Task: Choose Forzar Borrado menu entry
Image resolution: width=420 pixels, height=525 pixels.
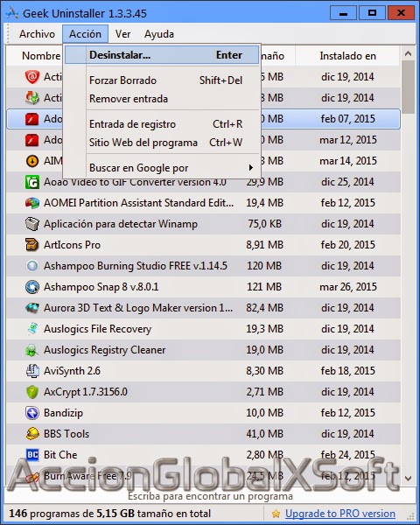Action: pyautogui.click(x=162, y=80)
